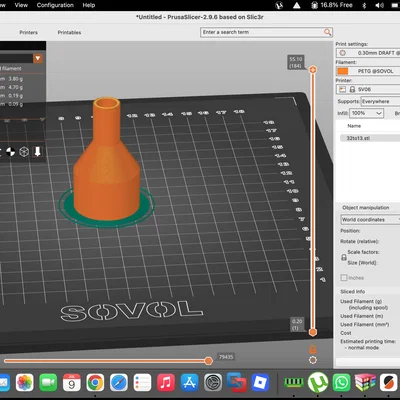The height and width of the screenshot is (400, 400).
Task: Open the Infill 100% dropdown
Action: (x=366, y=113)
